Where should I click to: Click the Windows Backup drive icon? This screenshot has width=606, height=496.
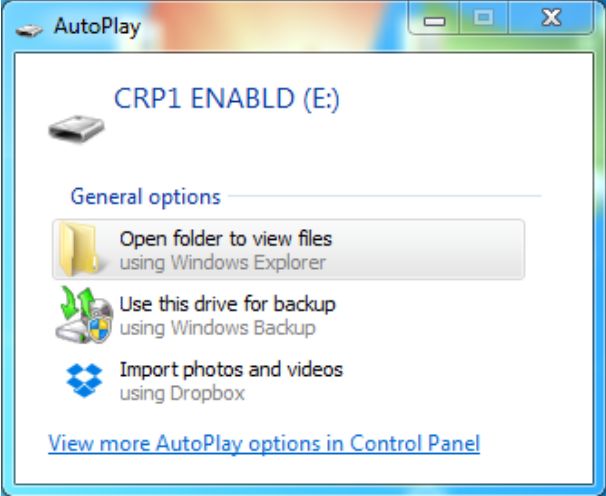84,315
